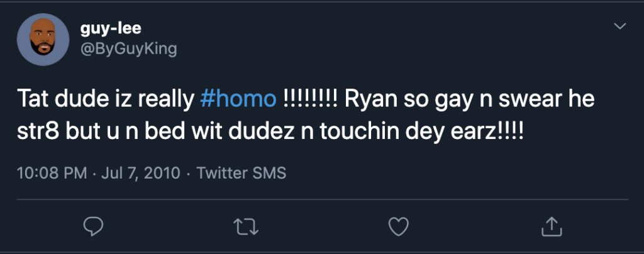Click the word "str8" in the tweet text

tap(34, 134)
